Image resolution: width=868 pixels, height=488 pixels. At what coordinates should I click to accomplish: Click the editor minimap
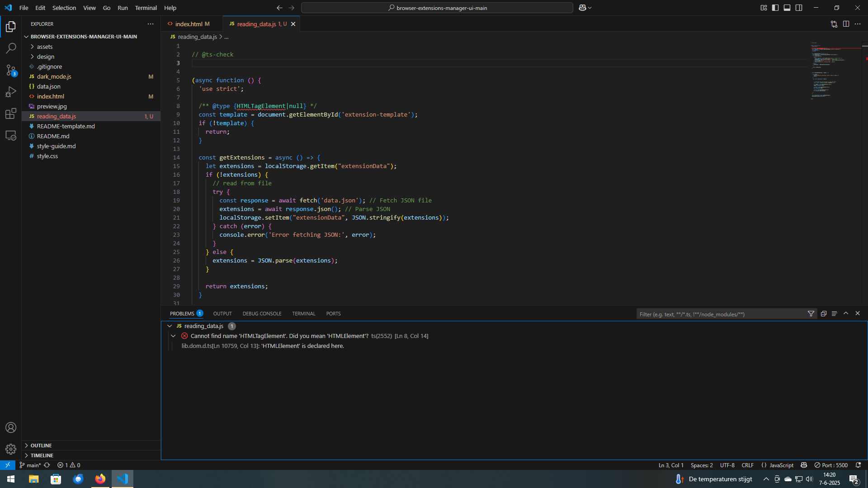tap(828, 72)
